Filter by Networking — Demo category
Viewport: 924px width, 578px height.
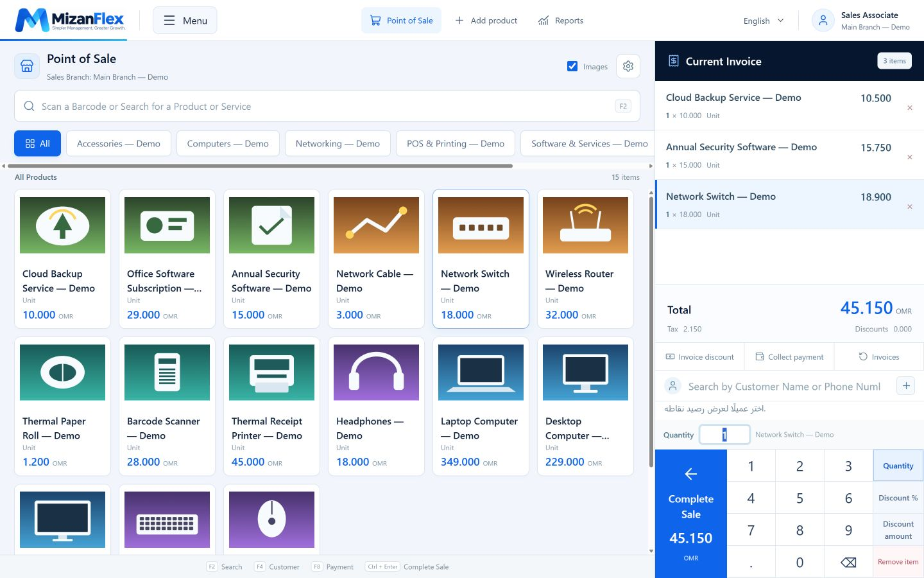338,143
